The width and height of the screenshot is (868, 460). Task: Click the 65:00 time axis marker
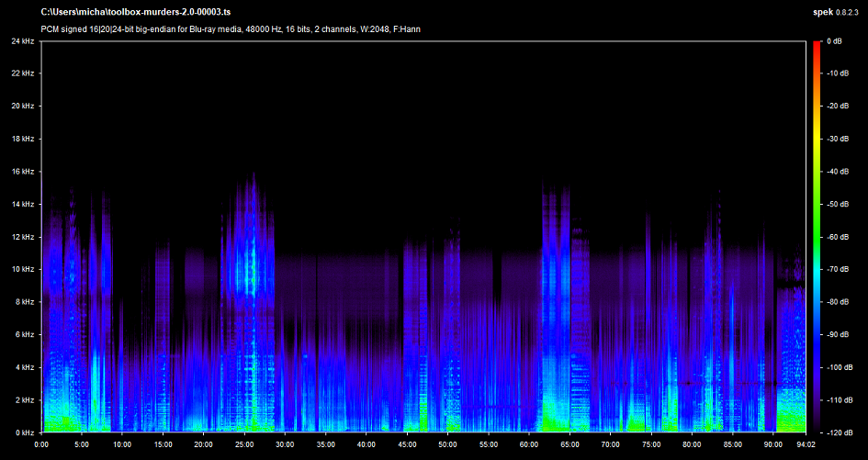569,444
